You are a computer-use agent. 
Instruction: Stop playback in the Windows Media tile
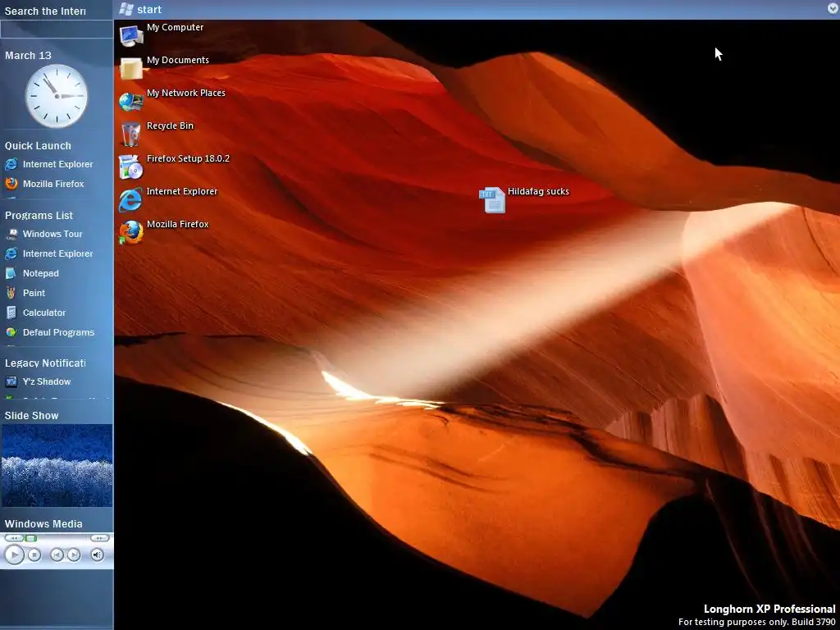point(34,555)
